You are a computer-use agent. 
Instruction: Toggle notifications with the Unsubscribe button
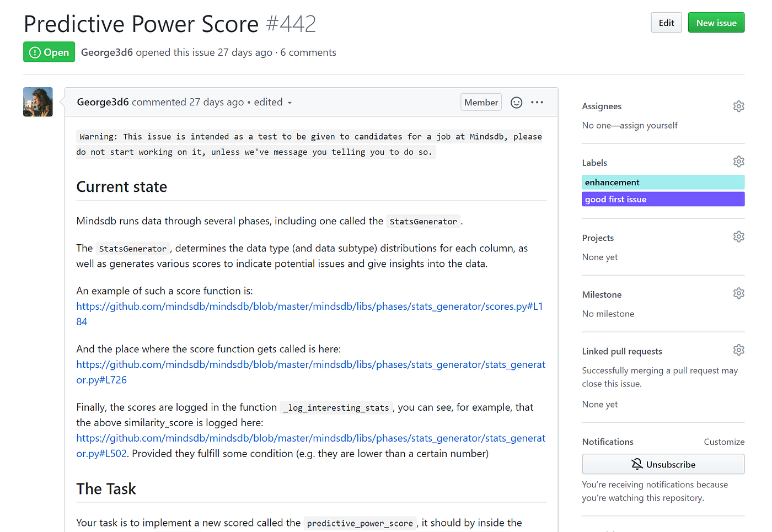pos(663,464)
